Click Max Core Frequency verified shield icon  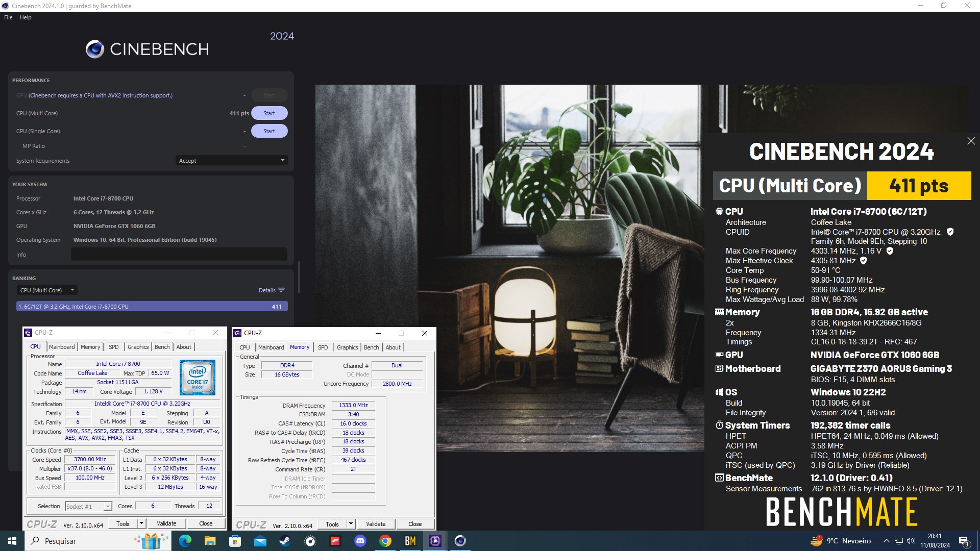point(890,251)
